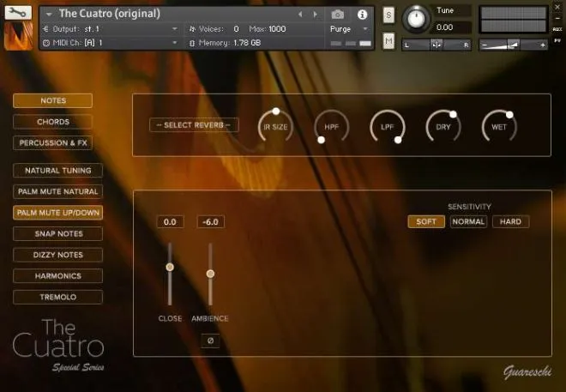566x392 pixels.
Task: Click the CLOSE mic value 0.0
Action: click(170, 221)
